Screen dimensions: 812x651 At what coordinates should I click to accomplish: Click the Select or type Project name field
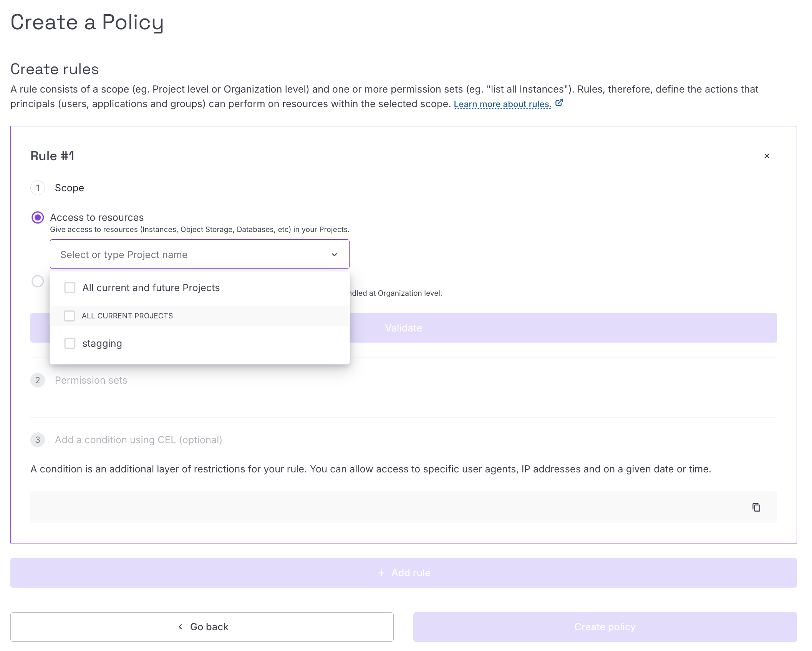(x=199, y=254)
